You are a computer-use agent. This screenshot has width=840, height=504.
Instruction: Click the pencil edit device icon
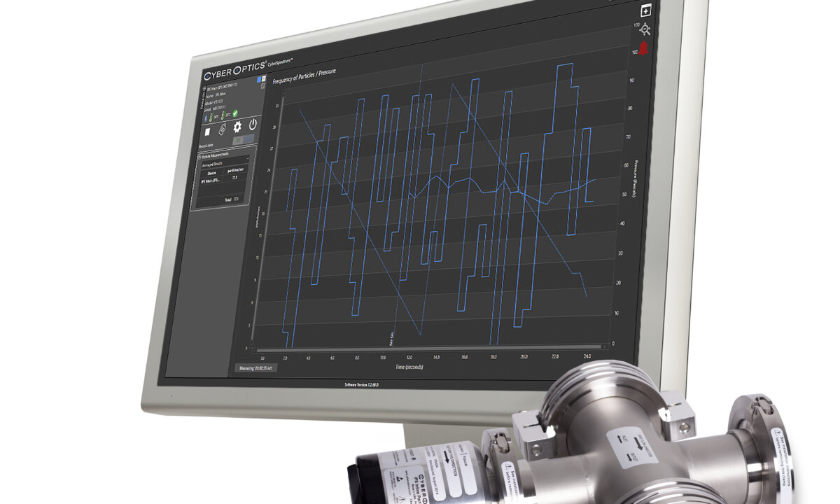262,87
